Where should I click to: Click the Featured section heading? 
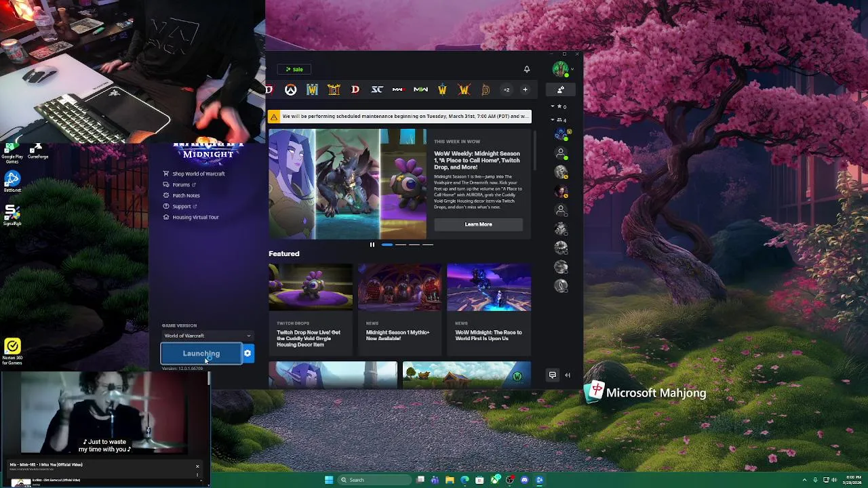(283, 253)
